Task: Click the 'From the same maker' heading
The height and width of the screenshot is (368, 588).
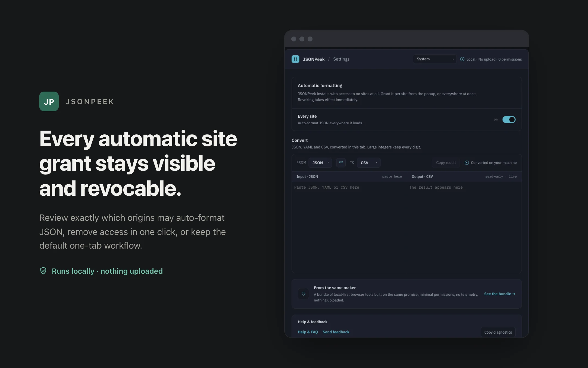Action: 335,288
